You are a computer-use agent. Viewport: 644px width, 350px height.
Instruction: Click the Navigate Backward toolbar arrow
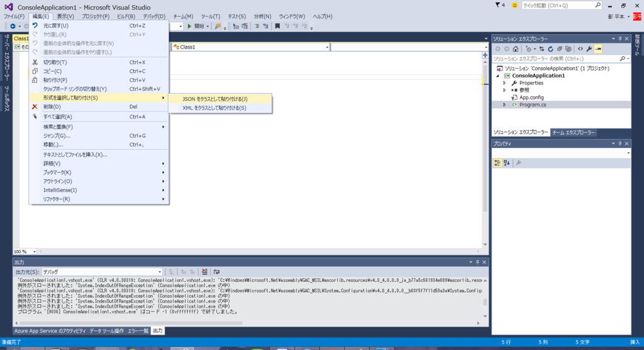pos(13,26)
